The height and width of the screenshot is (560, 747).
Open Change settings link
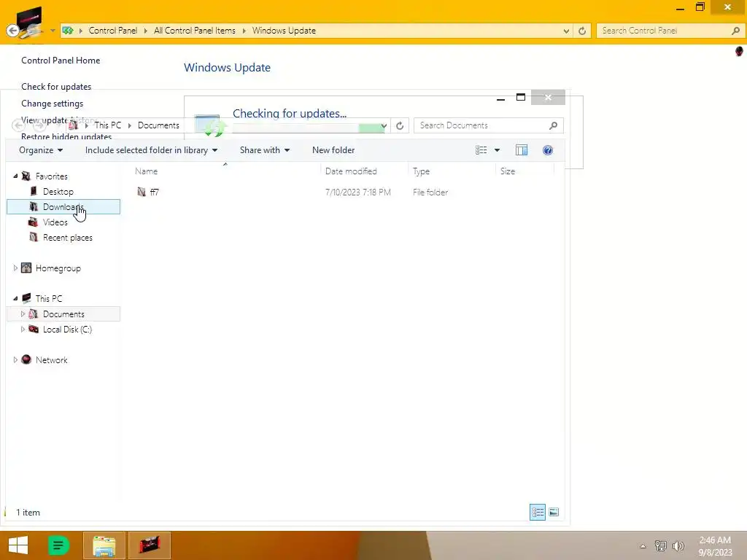coord(52,104)
